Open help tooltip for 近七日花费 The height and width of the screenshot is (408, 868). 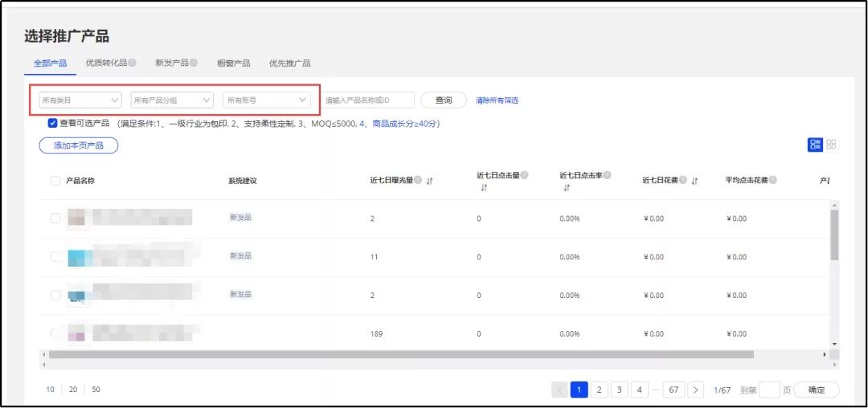(683, 180)
